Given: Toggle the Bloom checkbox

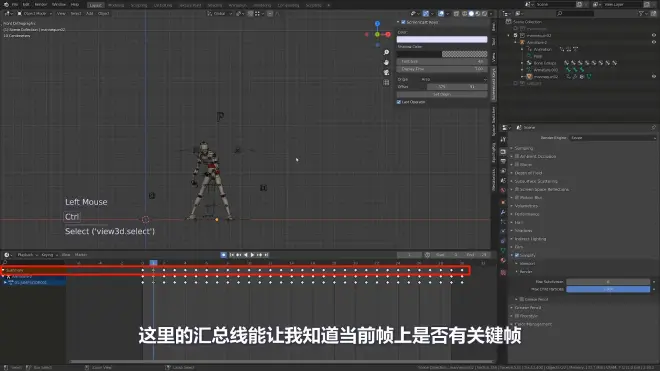Looking at the screenshot, I should tap(517, 165).
